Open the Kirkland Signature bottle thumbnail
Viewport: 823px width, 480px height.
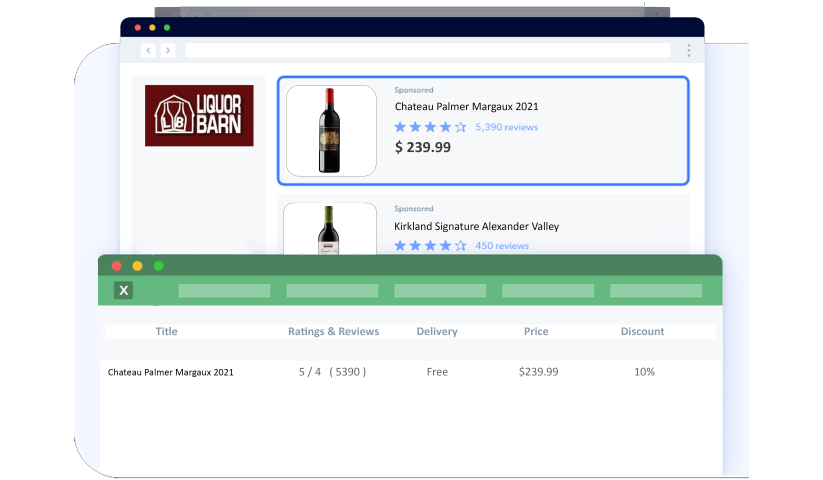click(330, 229)
